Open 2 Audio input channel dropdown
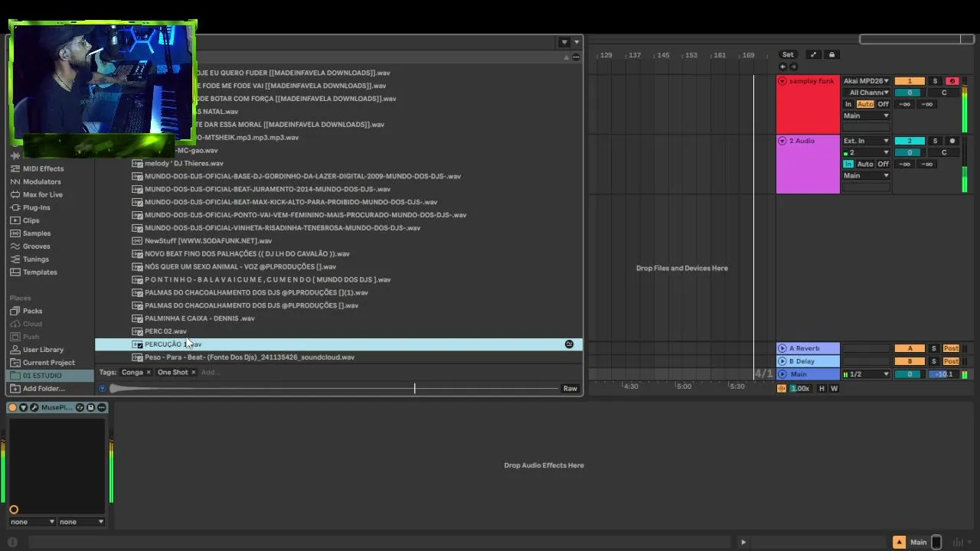This screenshot has width=980, height=551. point(866,152)
